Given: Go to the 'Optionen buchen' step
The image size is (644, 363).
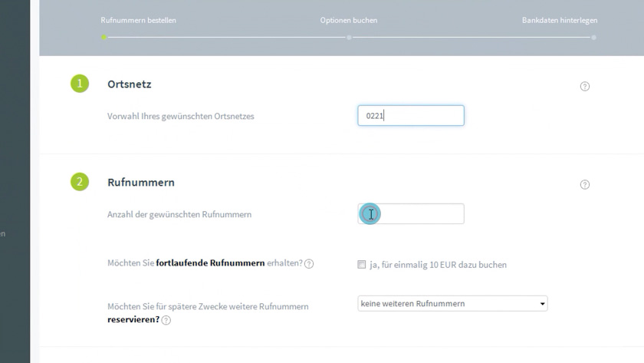Looking at the screenshot, I should coord(349,20).
